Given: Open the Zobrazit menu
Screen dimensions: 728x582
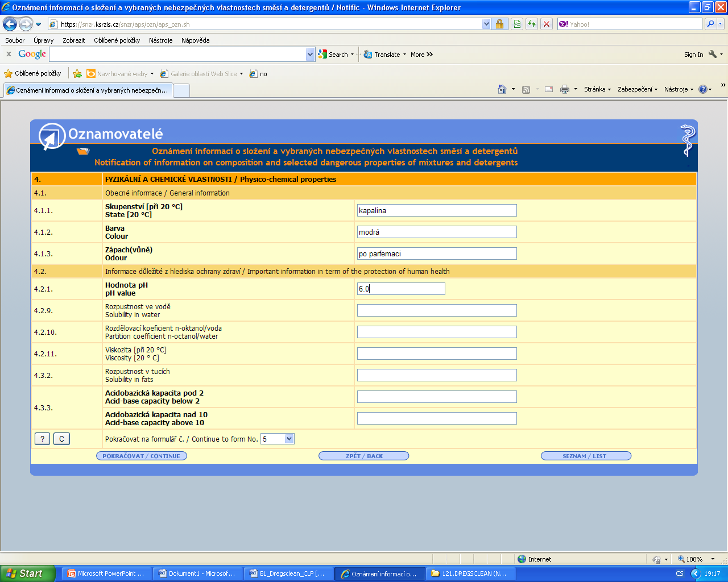Looking at the screenshot, I should [x=74, y=40].
